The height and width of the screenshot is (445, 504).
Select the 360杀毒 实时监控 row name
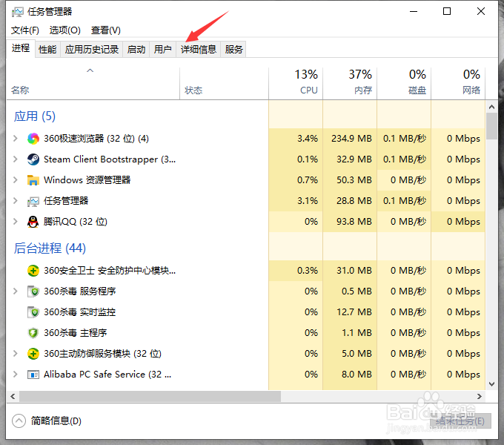(80, 312)
